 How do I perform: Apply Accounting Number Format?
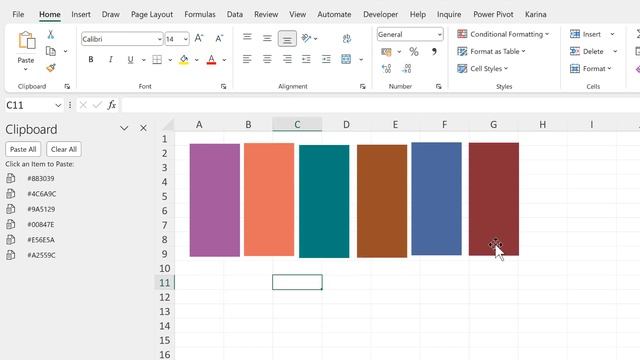386,51
